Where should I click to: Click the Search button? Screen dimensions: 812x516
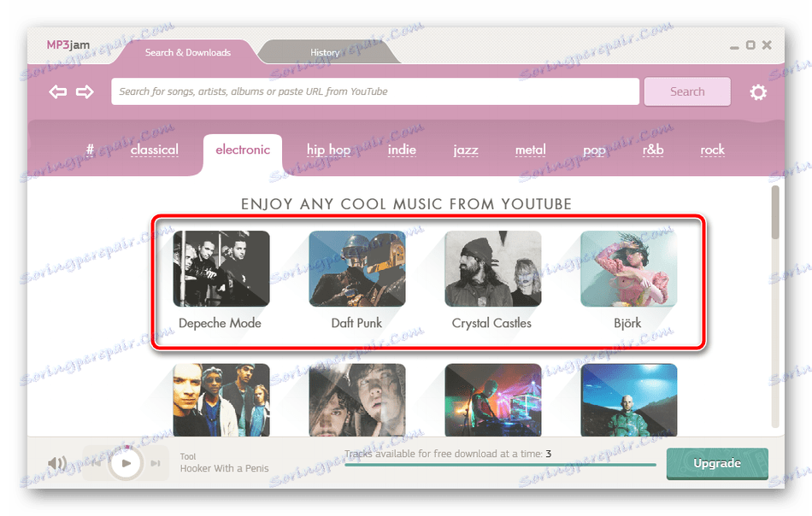[x=687, y=91]
